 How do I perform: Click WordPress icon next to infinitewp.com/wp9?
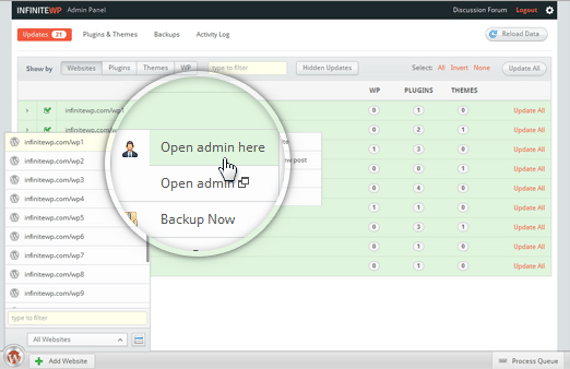click(15, 293)
